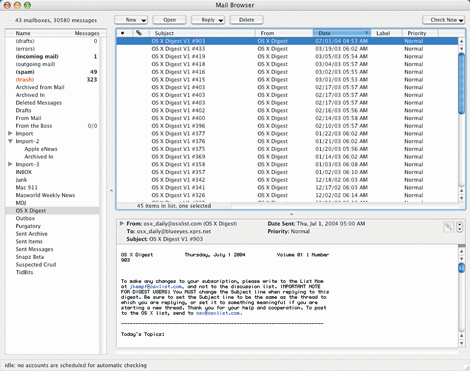The image size is (470, 371).
Task: Click the message body scrollbar thumb
Action: click(x=462, y=268)
